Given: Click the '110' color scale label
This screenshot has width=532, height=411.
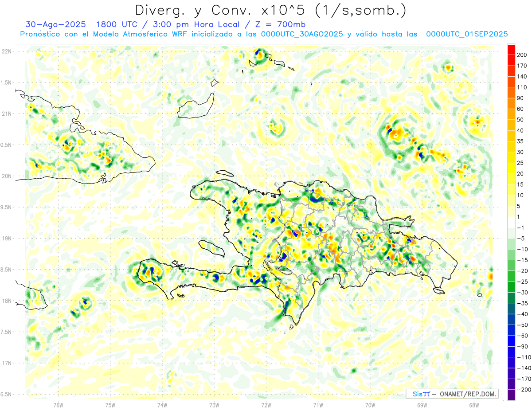Looking at the screenshot, I should [x=522, y=87].
